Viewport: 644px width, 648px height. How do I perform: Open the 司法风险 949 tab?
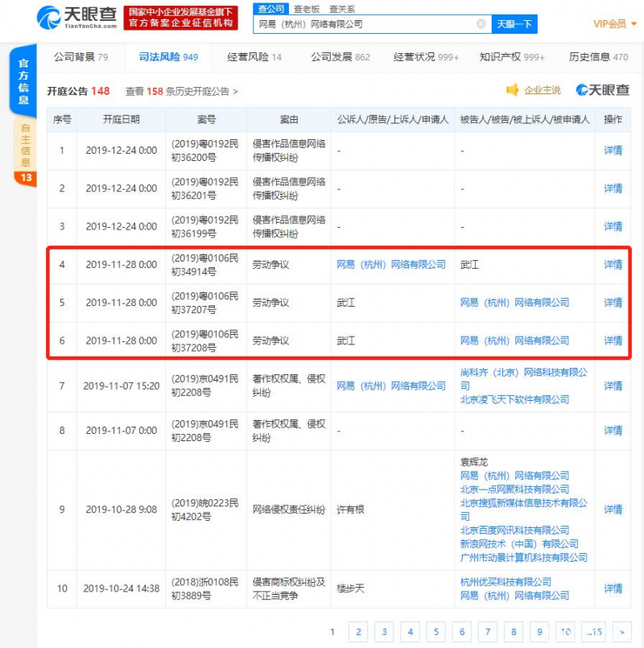(x=168, y=57)
